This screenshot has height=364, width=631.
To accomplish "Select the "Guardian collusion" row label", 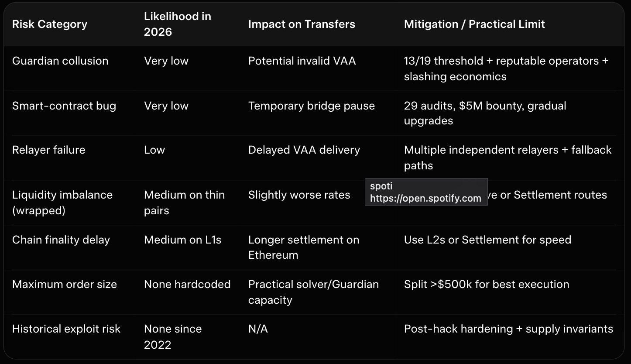I will coord(60,61).
